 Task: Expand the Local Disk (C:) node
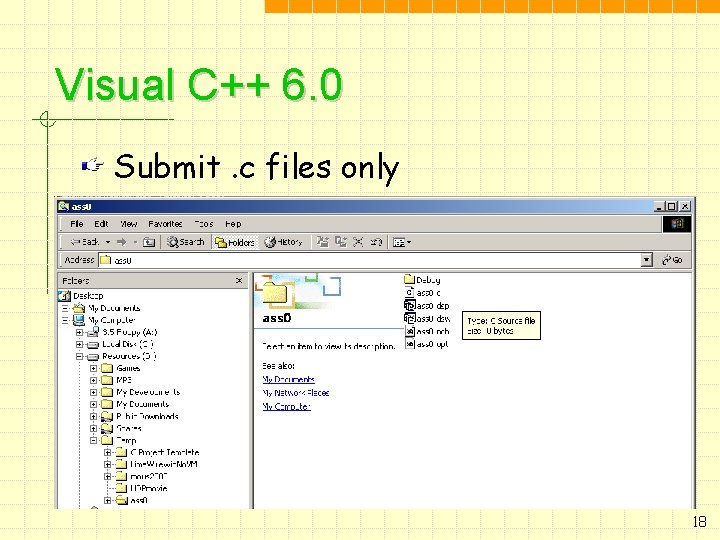point(79,344)
